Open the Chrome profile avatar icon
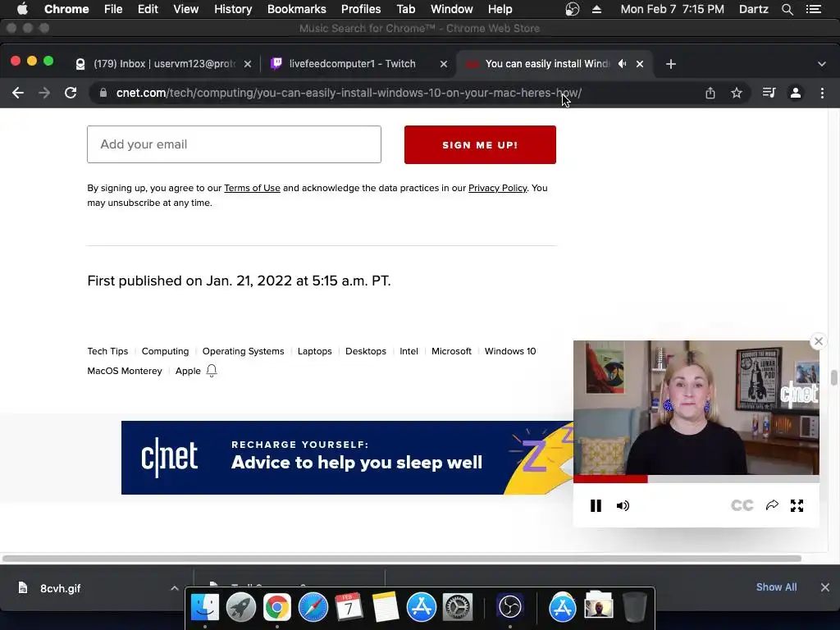 pyautogui.click(x=796, y=93)
